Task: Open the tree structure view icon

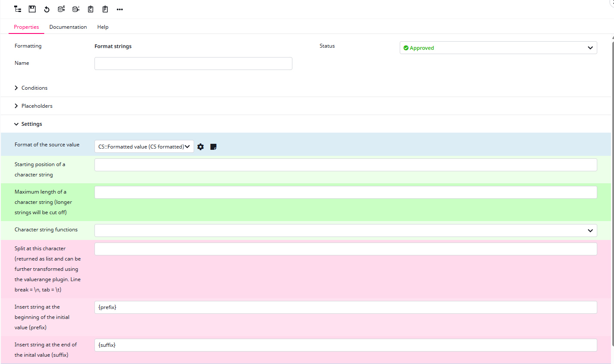Action: pos(18,9)
